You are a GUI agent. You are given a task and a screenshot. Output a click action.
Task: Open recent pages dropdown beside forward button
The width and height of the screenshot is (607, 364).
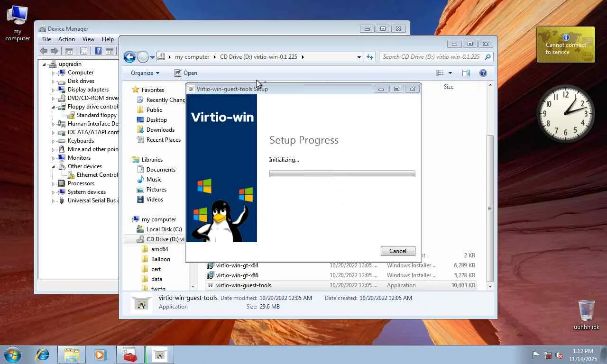point(152,57)
